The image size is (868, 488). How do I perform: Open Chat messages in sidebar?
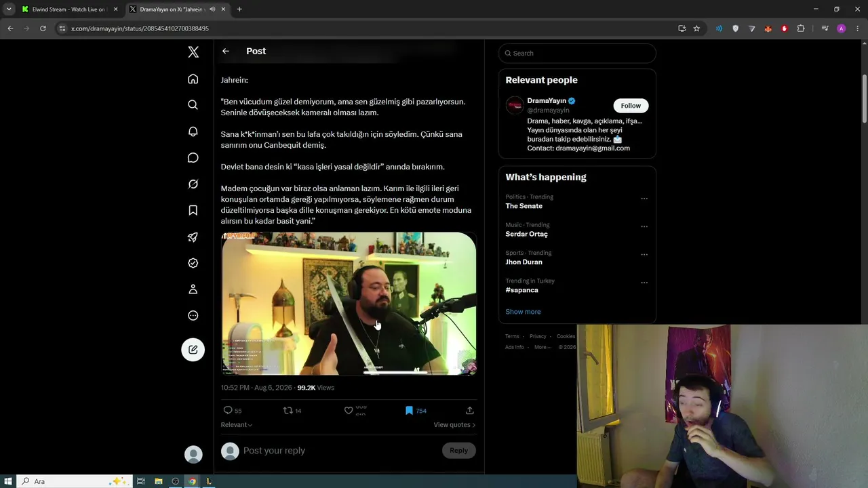coord(193,158)
